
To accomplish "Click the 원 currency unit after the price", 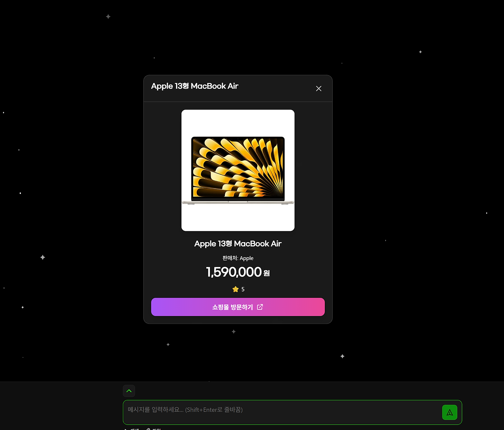I will click(x=267, y=273).
